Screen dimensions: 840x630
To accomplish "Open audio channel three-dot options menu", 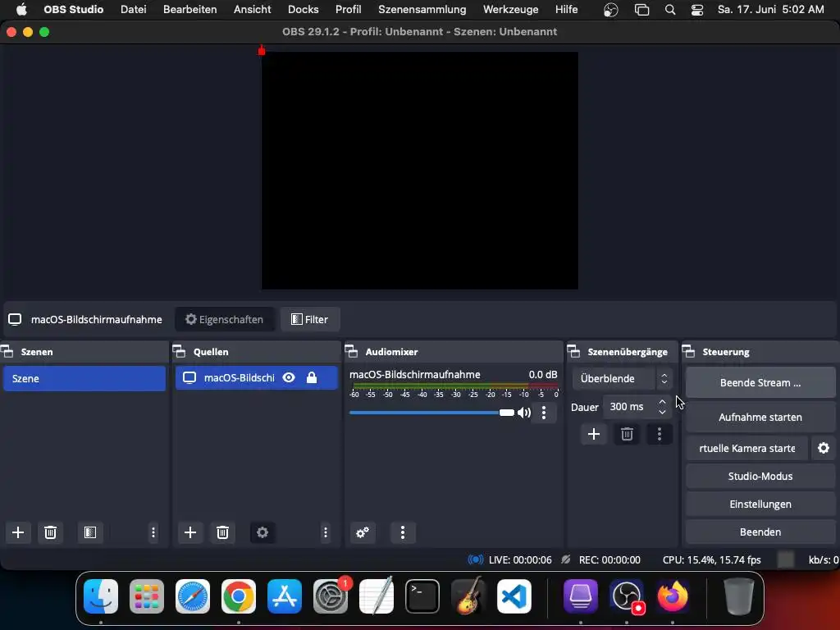I will coord(544,413).
